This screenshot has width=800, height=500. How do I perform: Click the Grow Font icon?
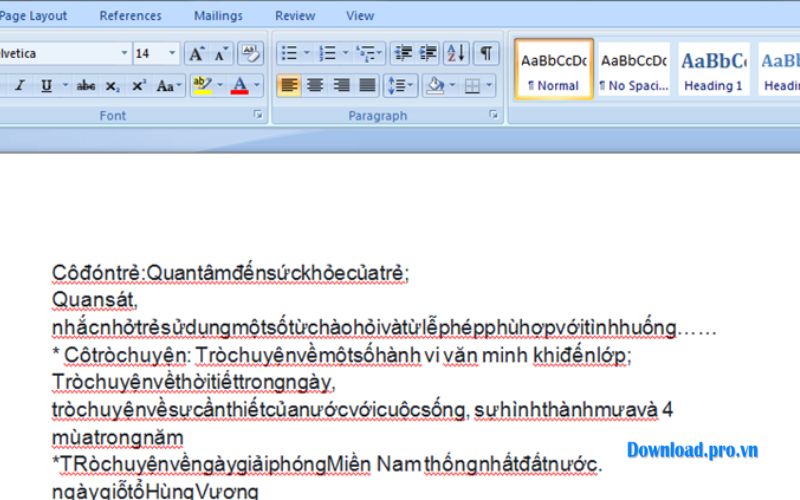pyautogui.click(x=197, y=54)
